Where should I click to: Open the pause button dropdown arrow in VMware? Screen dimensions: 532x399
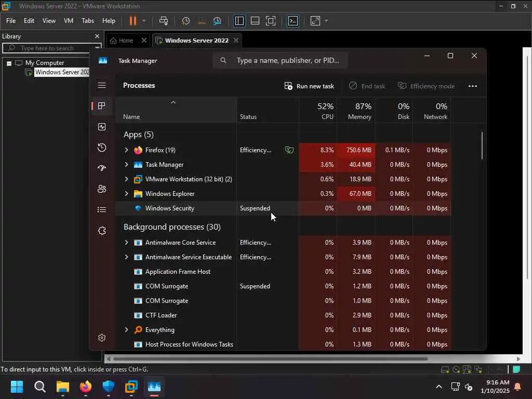point(144,21)
